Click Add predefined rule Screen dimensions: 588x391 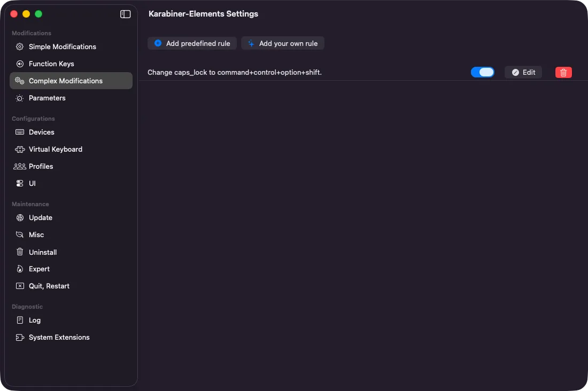(x=192, y=43)
